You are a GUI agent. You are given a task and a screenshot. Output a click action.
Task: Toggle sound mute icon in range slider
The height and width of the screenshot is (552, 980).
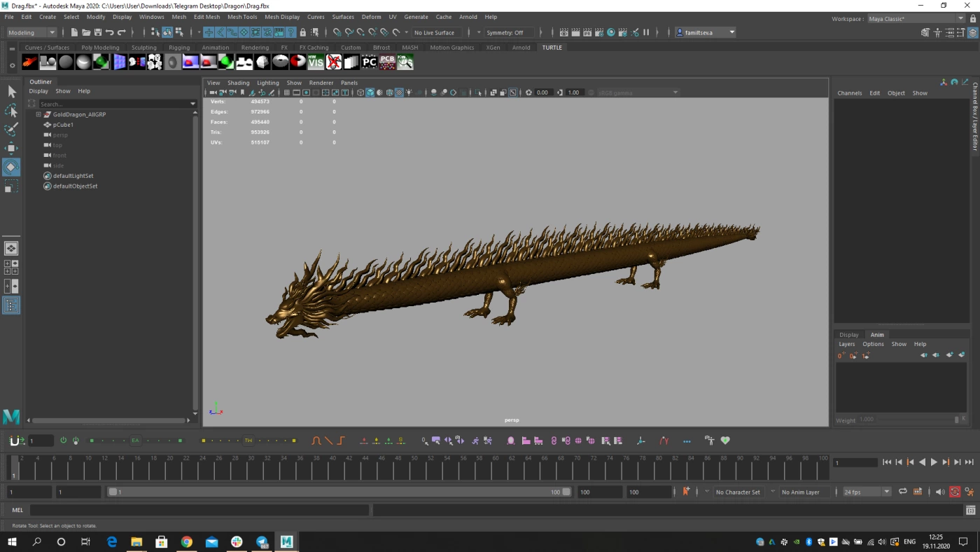click(940, 492)
